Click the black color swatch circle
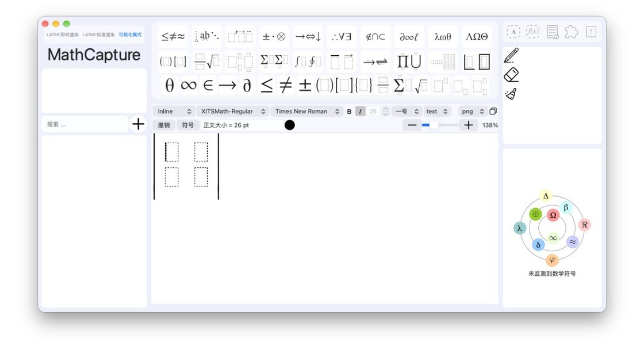 coord(290,125)
